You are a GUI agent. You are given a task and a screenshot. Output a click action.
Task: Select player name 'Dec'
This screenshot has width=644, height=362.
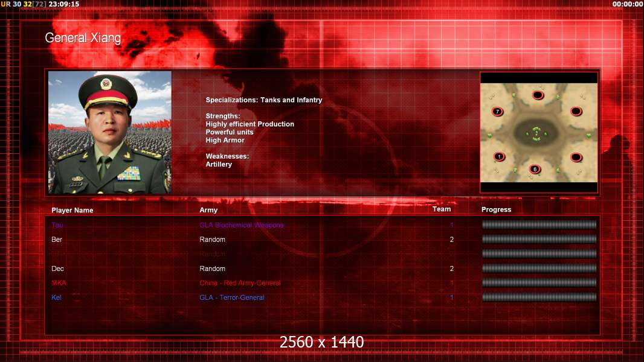[x=57, y=268]
